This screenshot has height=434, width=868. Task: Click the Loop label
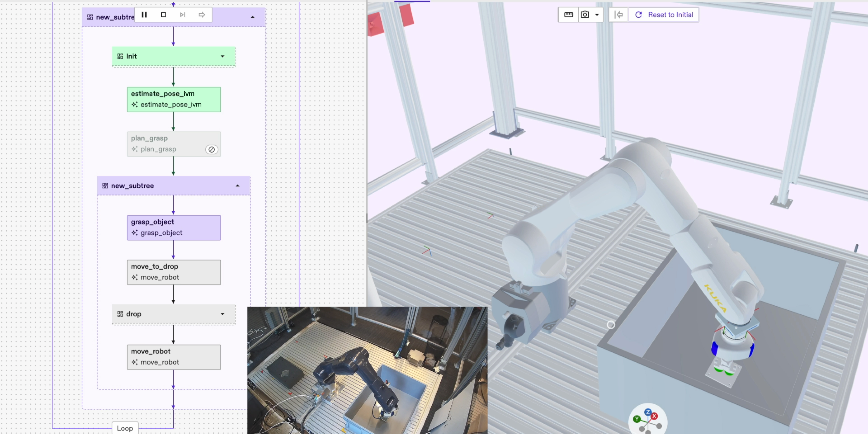click(125, 428)
